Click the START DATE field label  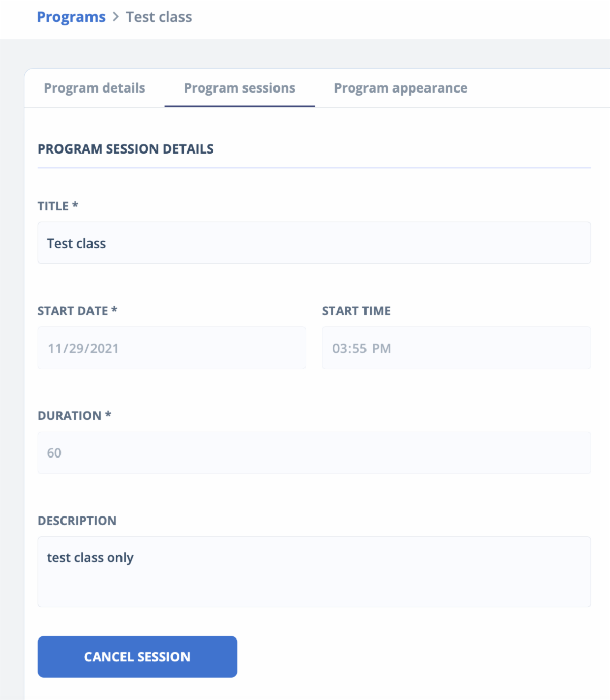[x=73, y=311]
